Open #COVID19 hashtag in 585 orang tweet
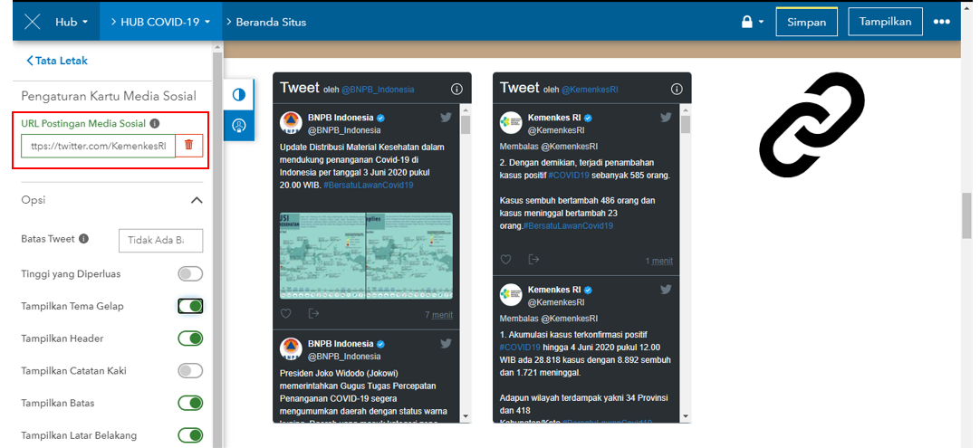 pyautogui.click(x=568, y=176)
